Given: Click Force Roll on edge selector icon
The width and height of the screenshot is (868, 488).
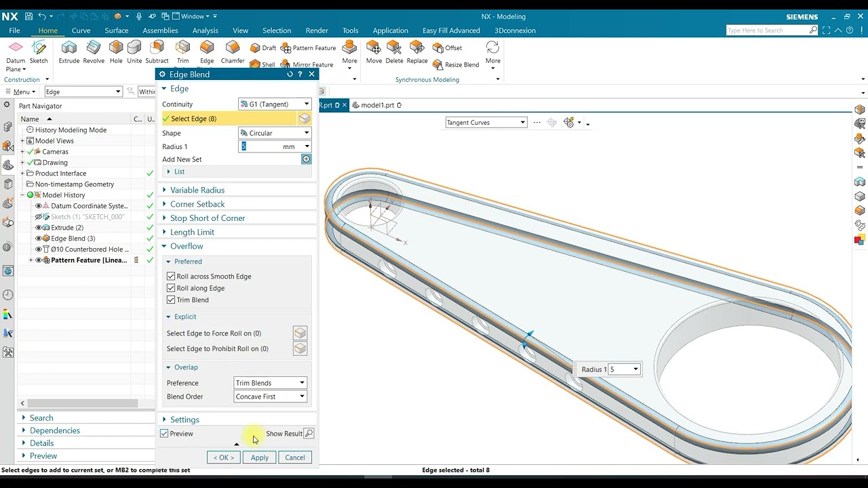Looking at the screenshot, I should pyautogui.click(x=300, y=333).
